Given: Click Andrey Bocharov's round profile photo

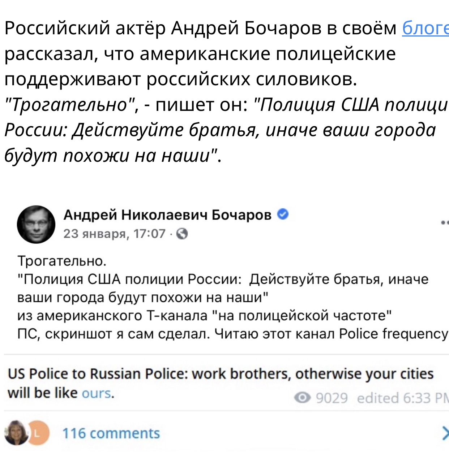Looking at the screenshot, I should [36, 224].
